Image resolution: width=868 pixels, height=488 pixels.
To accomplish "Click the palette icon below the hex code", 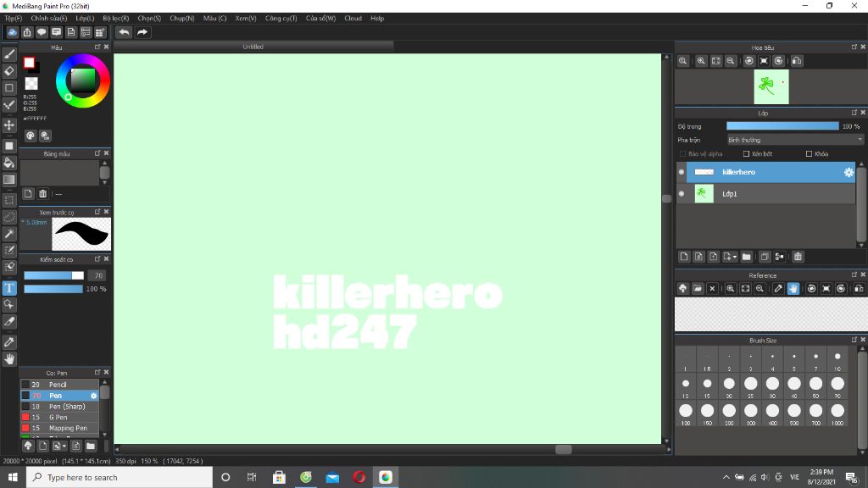I will (x=31, y=136).
